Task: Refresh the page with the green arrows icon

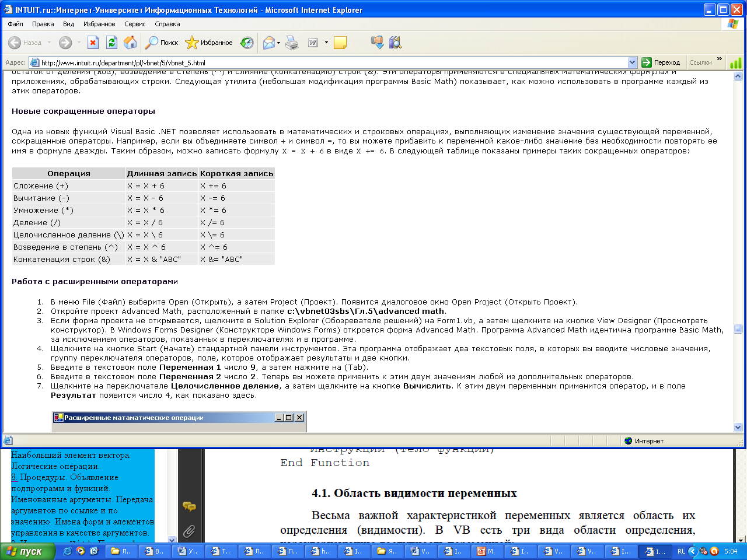Action: [111, 43]
